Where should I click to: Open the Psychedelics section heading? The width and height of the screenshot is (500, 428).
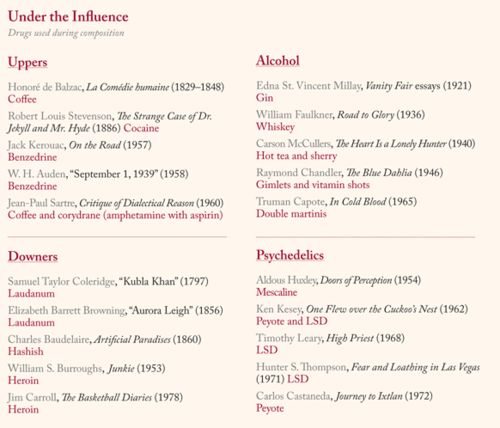pyautogui.click(x=290, y=255)
